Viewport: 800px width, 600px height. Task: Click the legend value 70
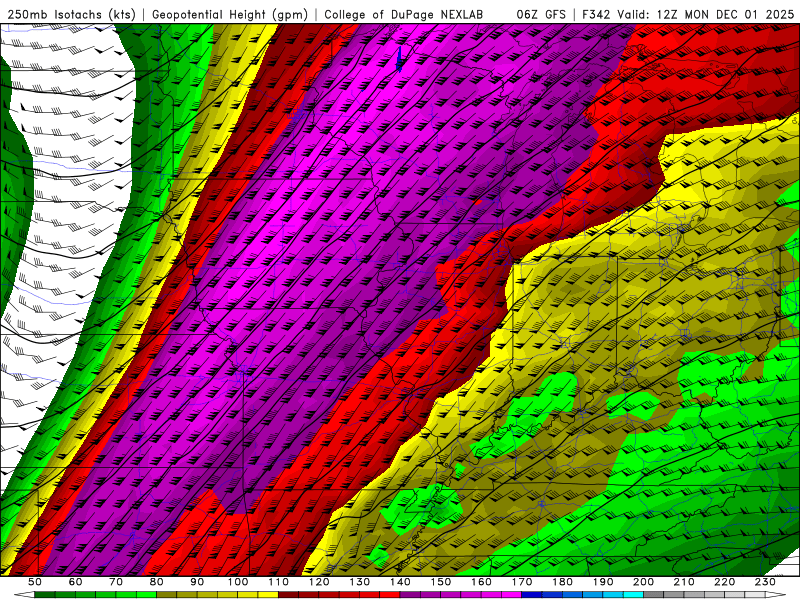(x=116, y=582)
